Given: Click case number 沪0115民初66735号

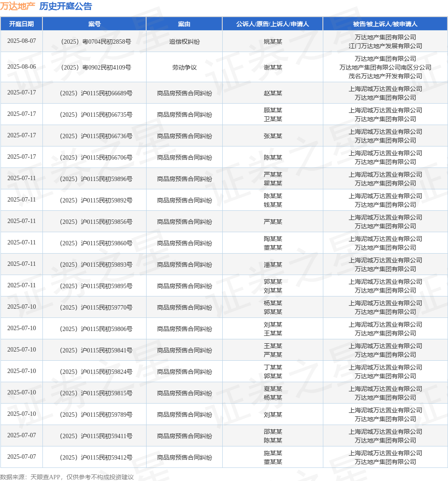Looking at the screenshot, I should pos(96,115).
